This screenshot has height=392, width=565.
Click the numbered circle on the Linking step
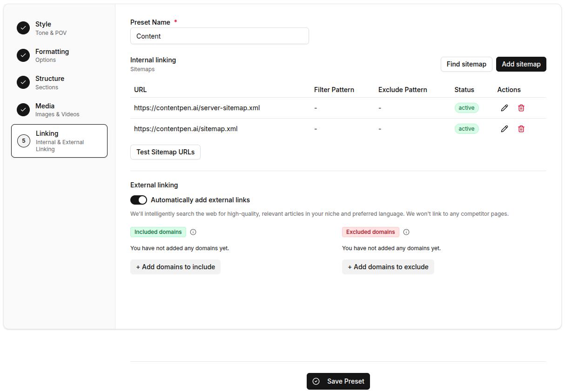[24, 140]
